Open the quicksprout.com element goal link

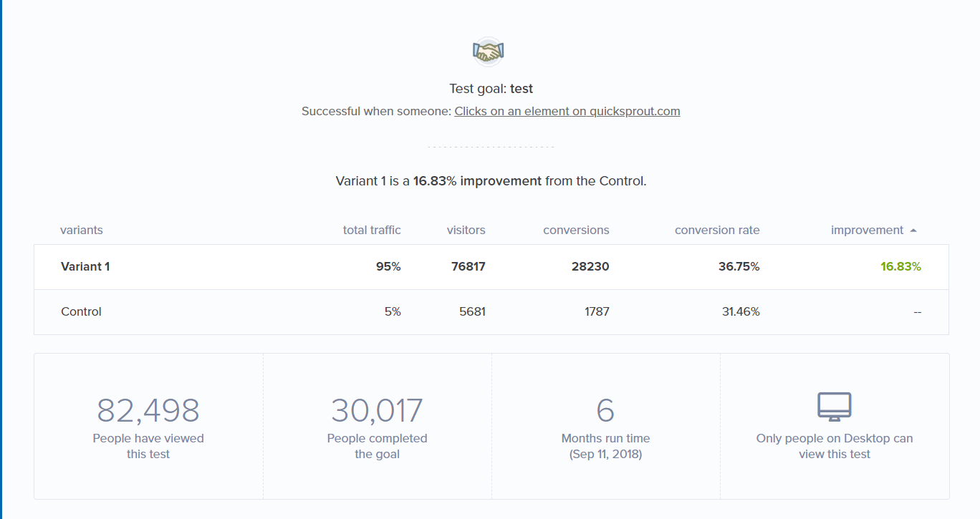point(567,111)
